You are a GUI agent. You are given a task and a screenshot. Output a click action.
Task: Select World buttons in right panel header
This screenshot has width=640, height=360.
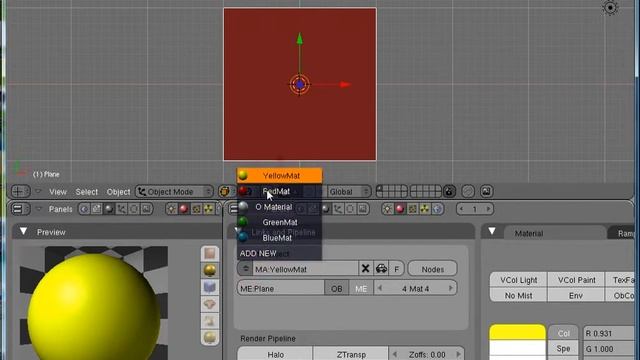pos(437,209)
